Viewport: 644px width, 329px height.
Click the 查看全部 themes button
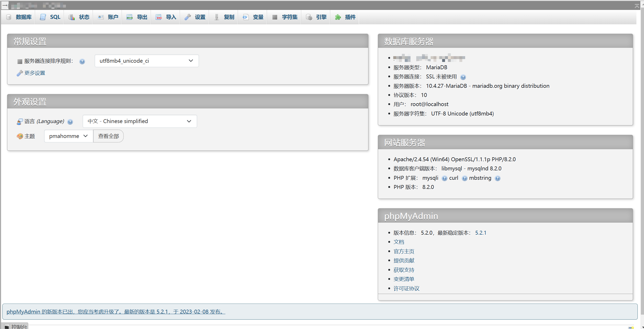click(108, 136)
